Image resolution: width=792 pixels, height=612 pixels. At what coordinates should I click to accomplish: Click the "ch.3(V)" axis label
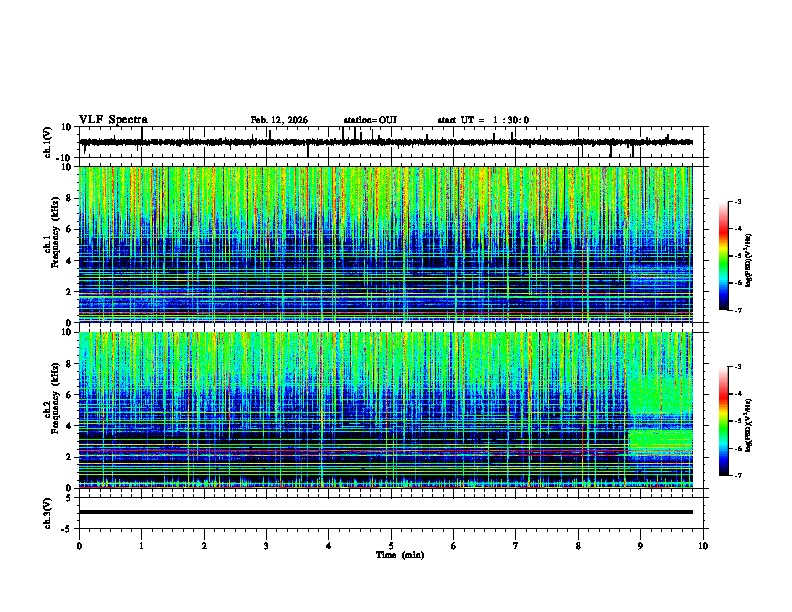(48, 513)
